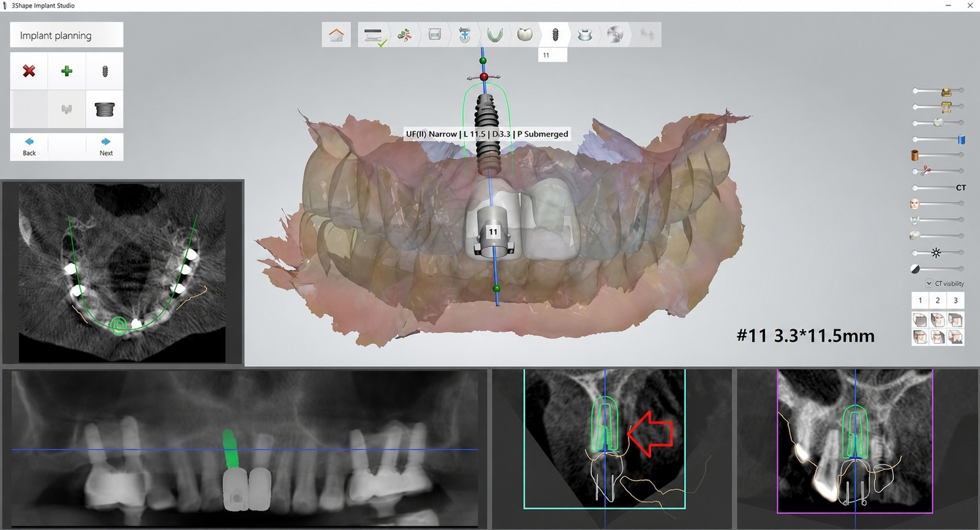Click the greyed abutment icon

point(67,109)
